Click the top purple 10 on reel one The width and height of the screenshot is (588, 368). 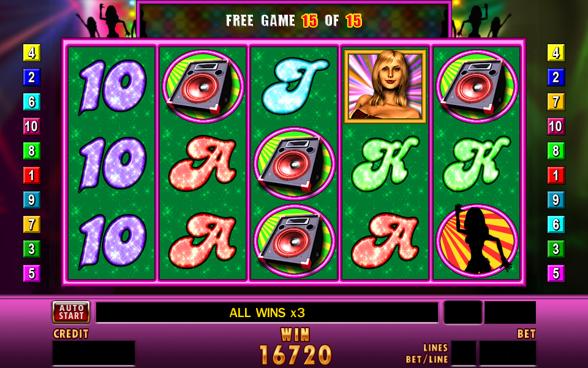point(112,86)
